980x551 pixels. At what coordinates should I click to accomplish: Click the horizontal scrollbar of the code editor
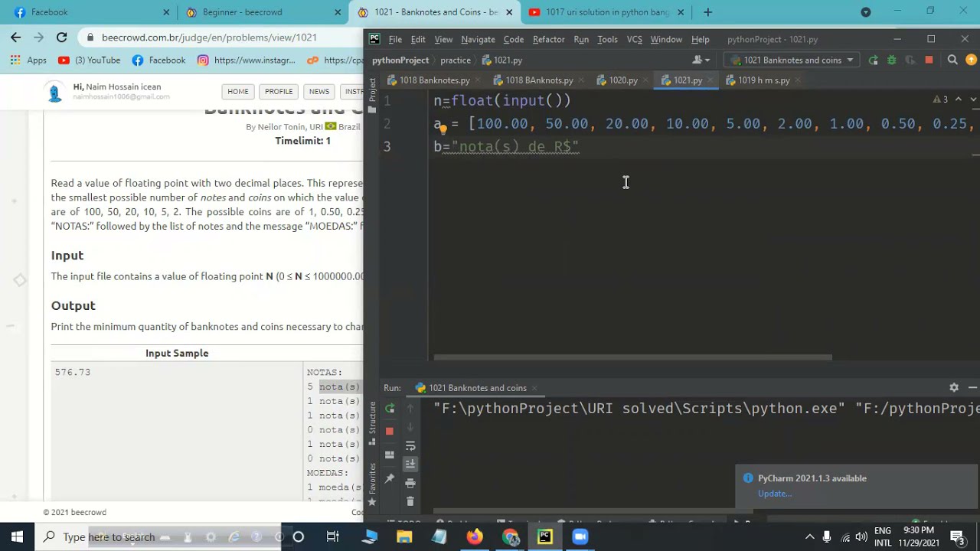[632, 357]
